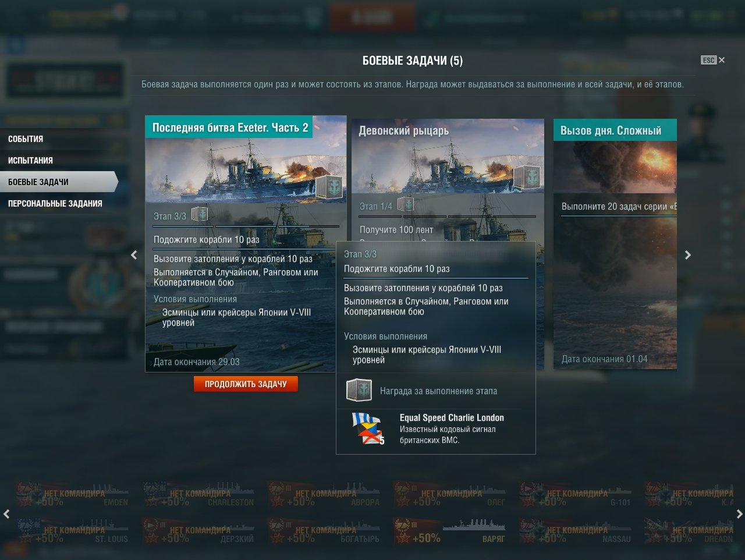
Task: Click the container icon on Exeter mission image
Action: pyautogui.click(x=328, y=187)
